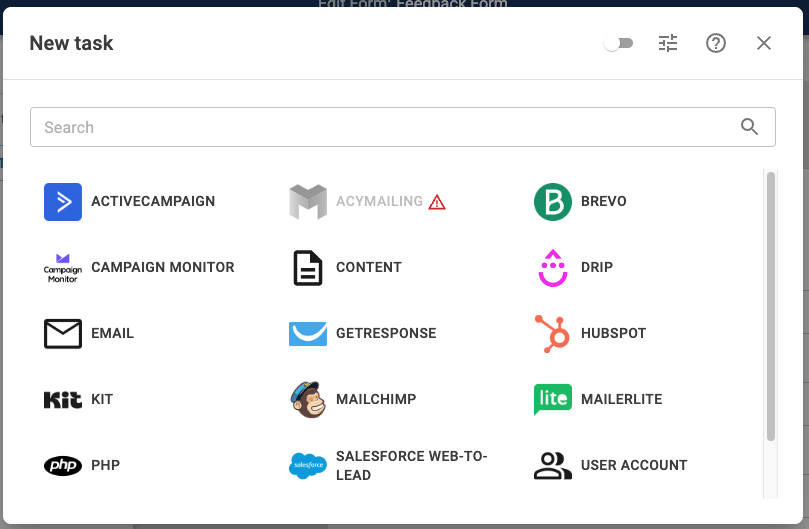
Task: Click into the Search input field
Action: coord(380,127)
